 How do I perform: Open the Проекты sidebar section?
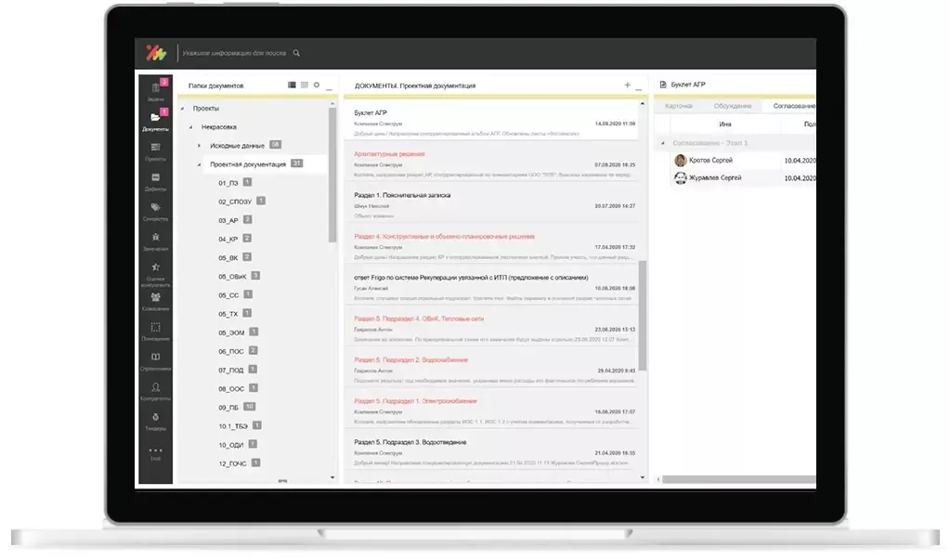pyautogui.click(x=155, y=150)
